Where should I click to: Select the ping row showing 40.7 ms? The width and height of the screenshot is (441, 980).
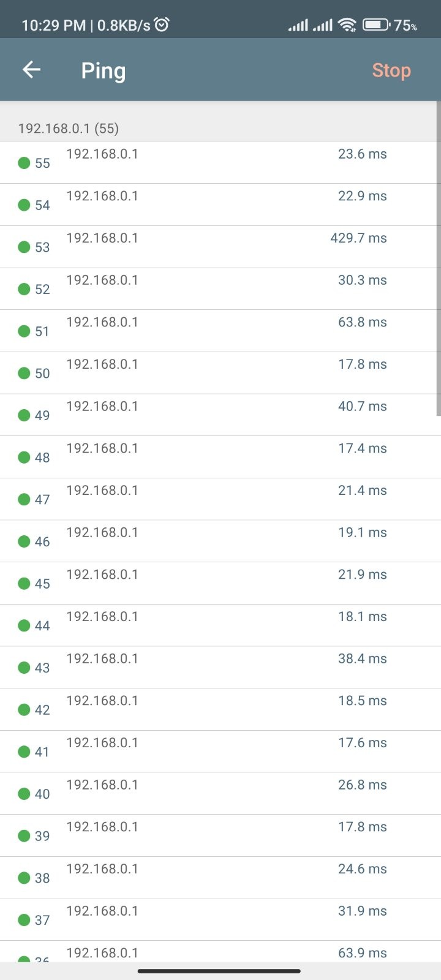[x=221, y=415]
